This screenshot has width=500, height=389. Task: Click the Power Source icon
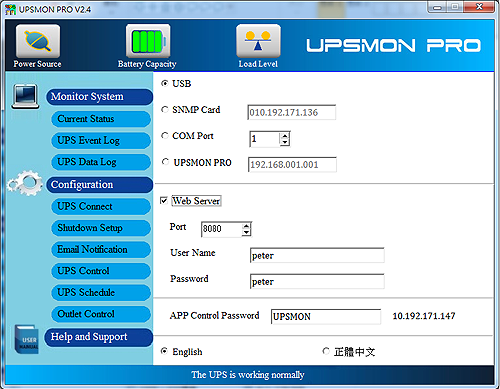pyautogui.click(x=38, y=41)
